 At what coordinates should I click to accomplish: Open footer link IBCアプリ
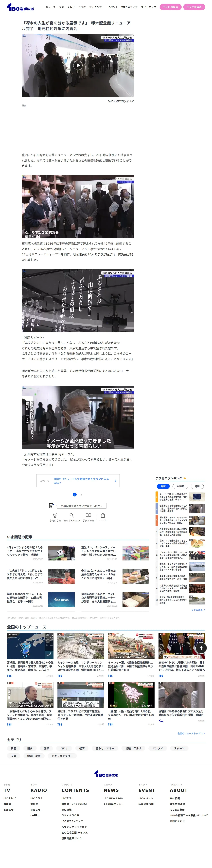[68, 798]
